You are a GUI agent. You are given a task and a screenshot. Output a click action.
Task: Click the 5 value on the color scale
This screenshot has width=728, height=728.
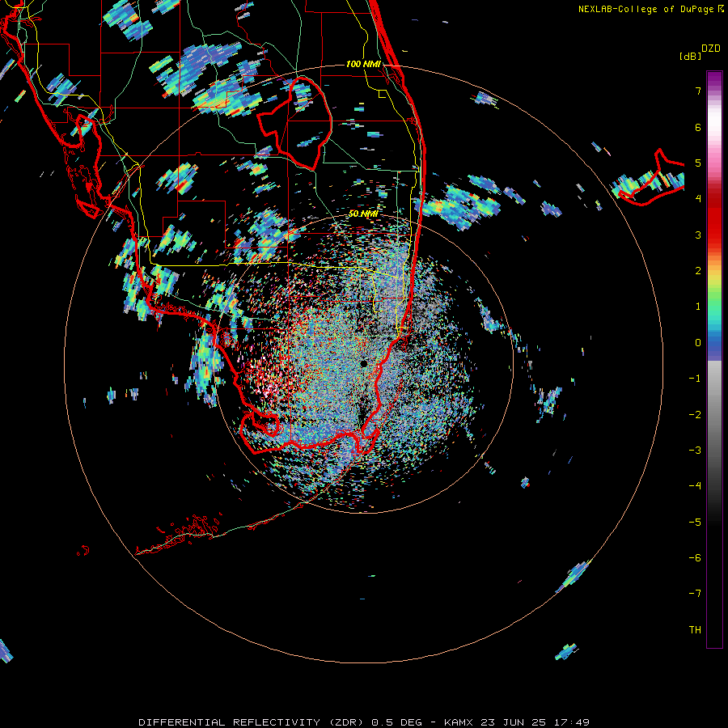click(x=698, y=163)
